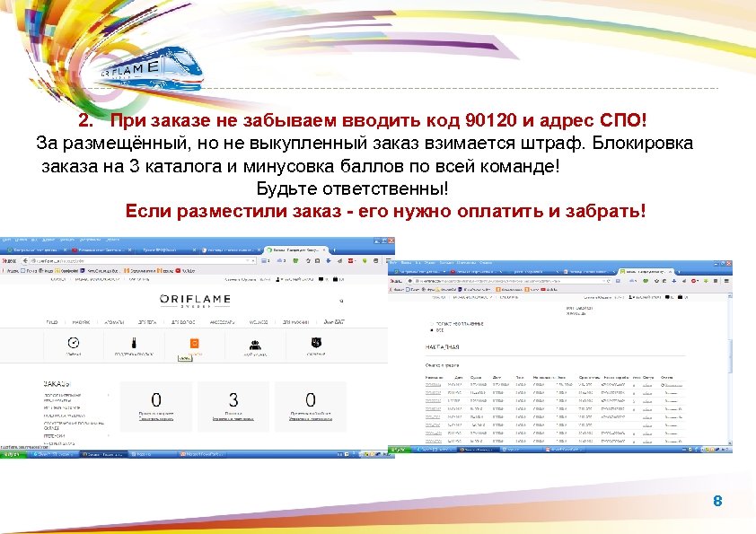
Task: Click the address bar of the left browser
Action: tap(143, 261)
